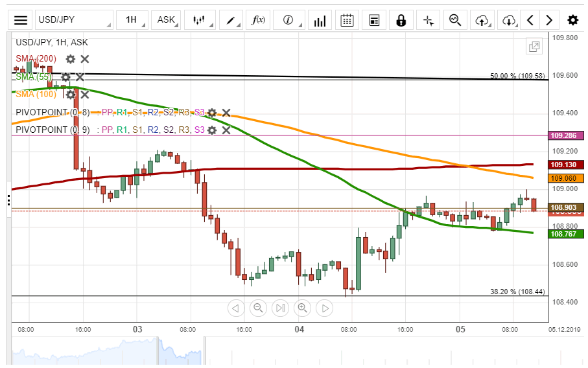This screenshot has width=588, height=368.
Task: Click the 109.060 orange price tag
Action: (x=566, y=178)
